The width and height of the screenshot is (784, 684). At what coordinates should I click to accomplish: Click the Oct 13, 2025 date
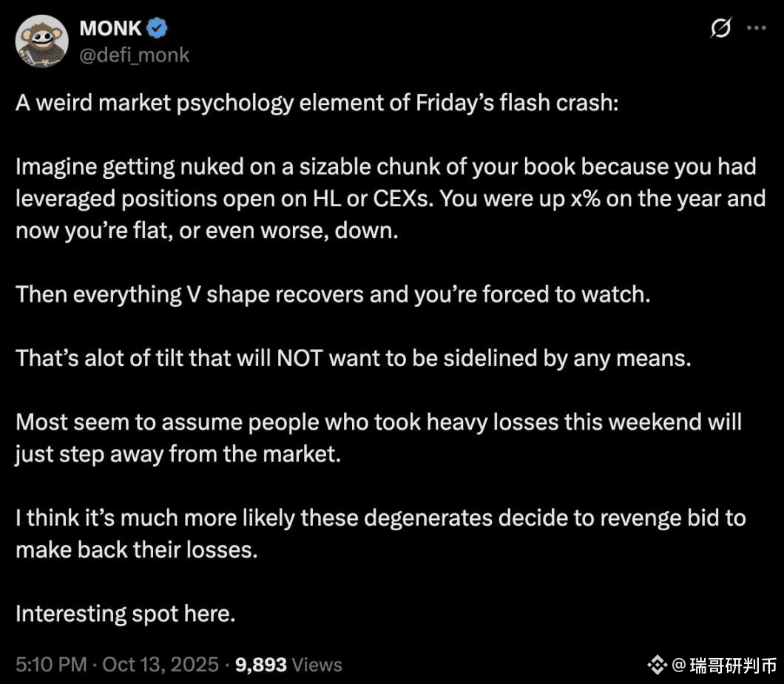click(x=160, y=664)
